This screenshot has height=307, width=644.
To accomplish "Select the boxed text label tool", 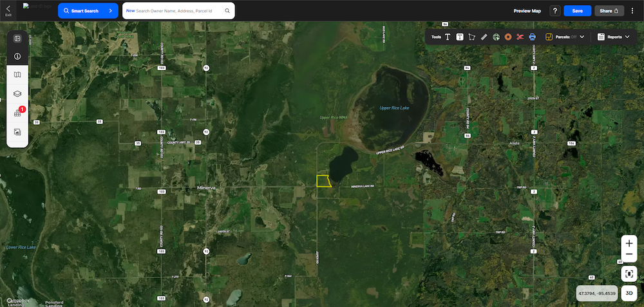I will 460,37.
